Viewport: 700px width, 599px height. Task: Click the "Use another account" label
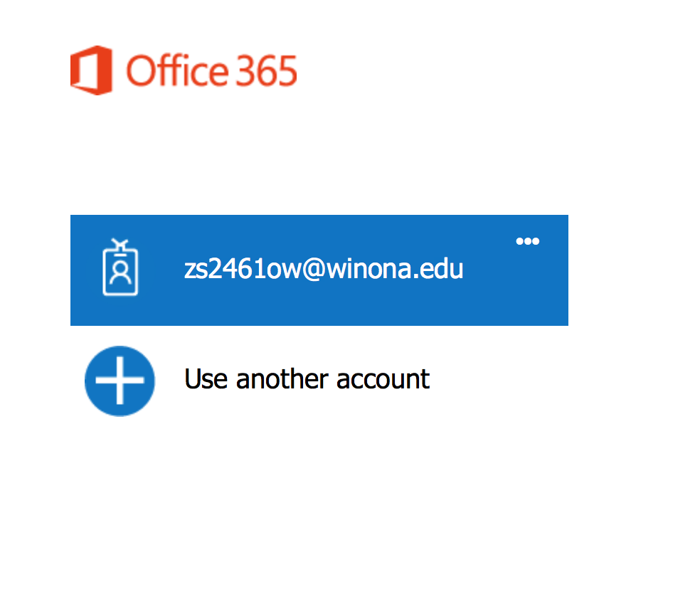click(x=307, y=379)
